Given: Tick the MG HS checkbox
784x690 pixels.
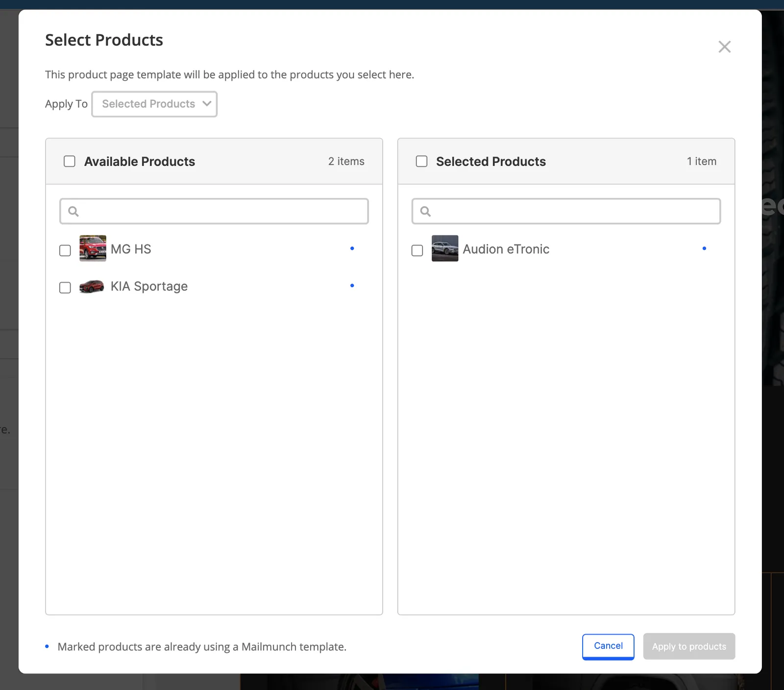Looking at the screenshot, I should [65, 250].
